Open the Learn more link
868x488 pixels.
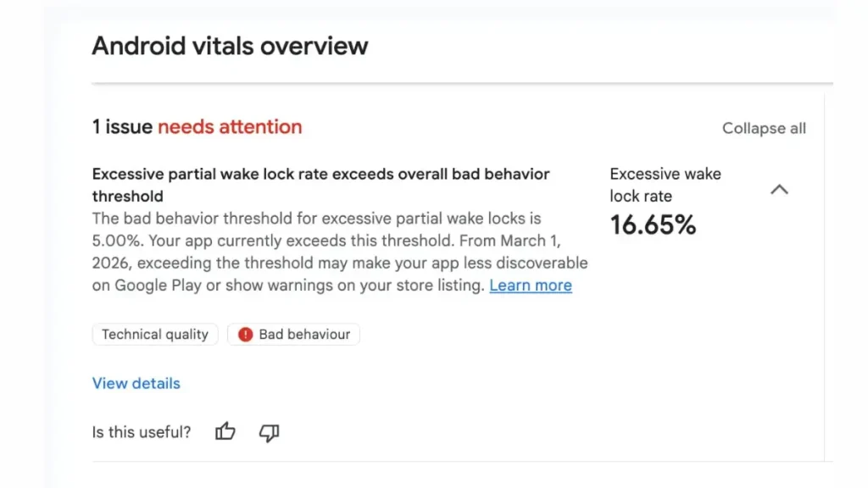531,286
